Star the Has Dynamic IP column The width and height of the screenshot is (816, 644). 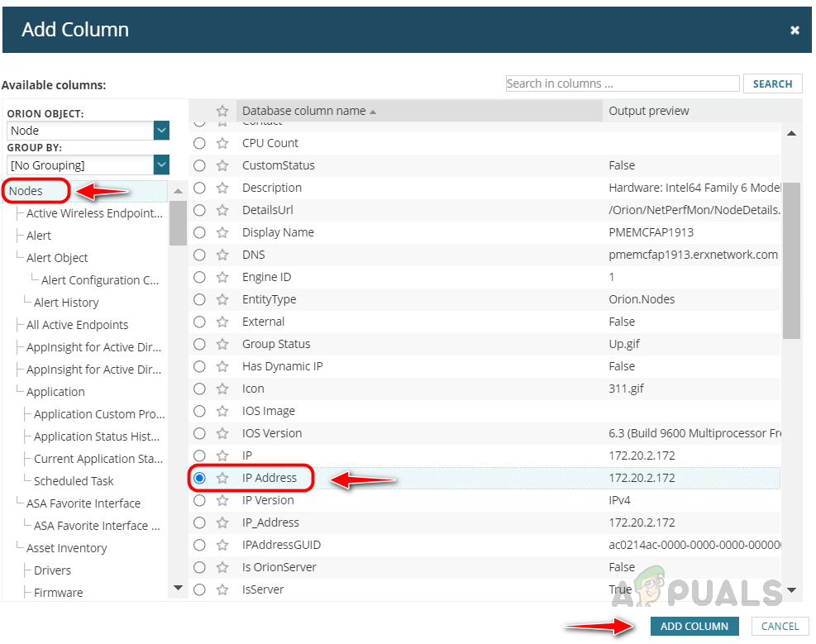[x=222, y=367]
